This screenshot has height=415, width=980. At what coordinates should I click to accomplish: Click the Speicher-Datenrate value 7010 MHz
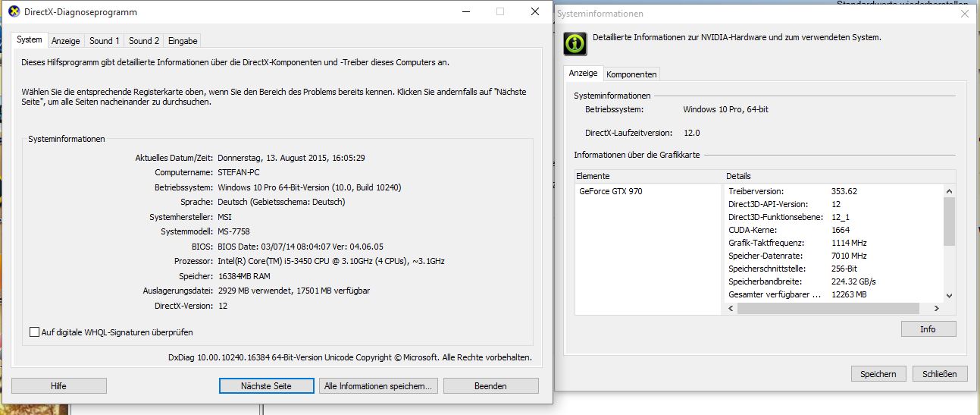coord(849,256)
